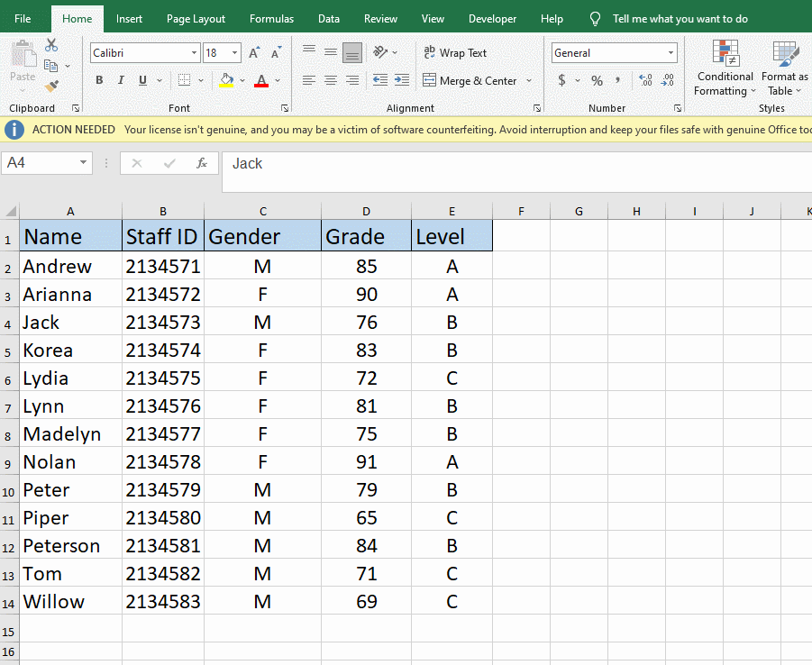Click the Insert Function fx button
This screenshot has height=665, width=812.
point(202,163)
